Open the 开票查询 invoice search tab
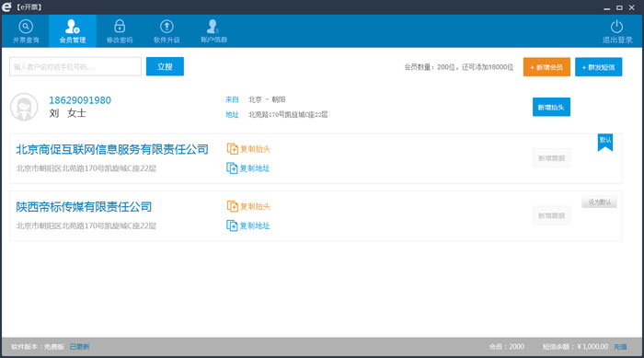 26,31
